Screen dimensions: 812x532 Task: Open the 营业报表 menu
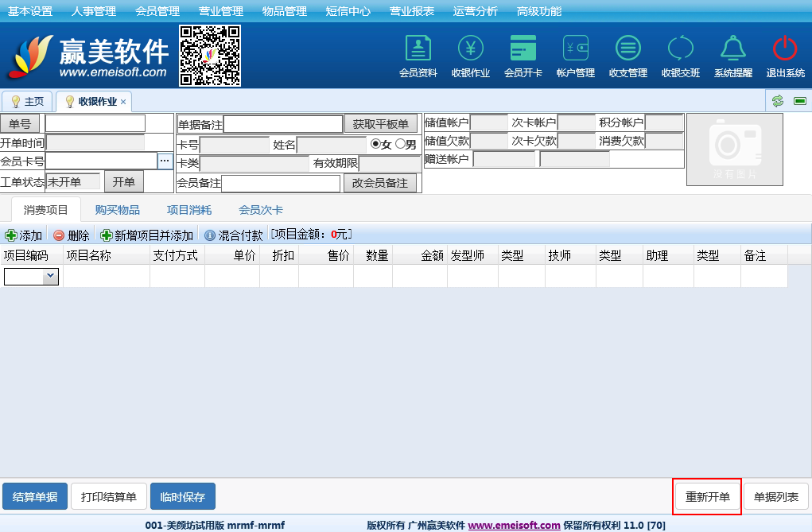click(x=412, y=11)
